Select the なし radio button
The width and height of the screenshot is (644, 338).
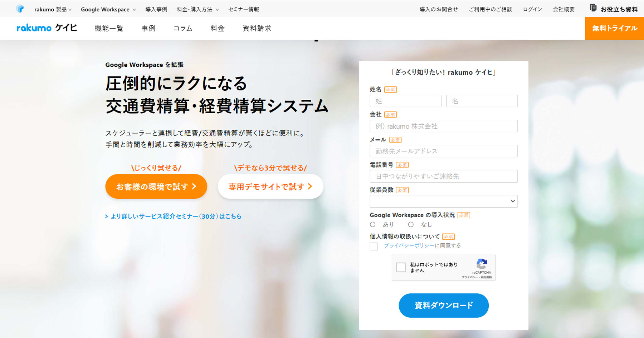pyautogui.click(x=411, y=224)
